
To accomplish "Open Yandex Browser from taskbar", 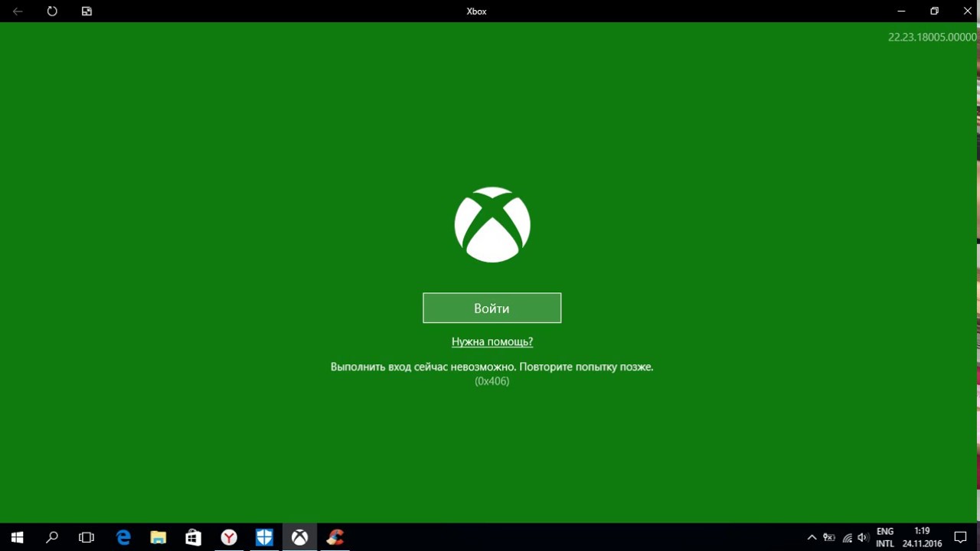I will pos(229,537).
